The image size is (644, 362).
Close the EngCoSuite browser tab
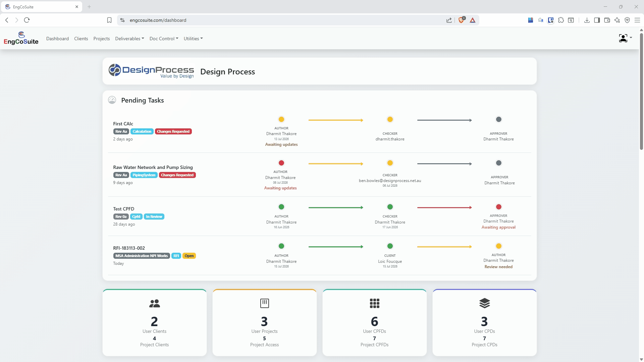[77, 7]
